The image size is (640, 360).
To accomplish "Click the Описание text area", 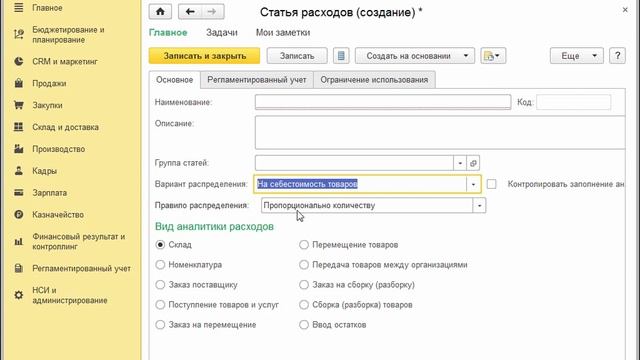I will [440, 133].
